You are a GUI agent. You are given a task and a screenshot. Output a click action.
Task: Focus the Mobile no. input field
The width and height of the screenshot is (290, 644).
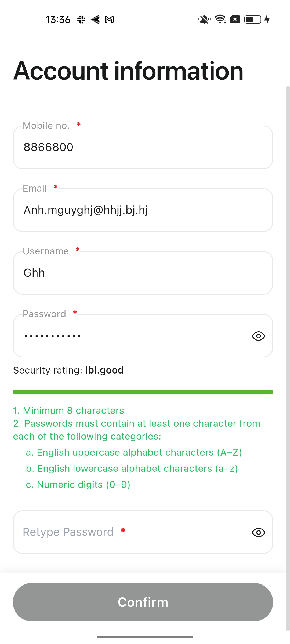143,147
